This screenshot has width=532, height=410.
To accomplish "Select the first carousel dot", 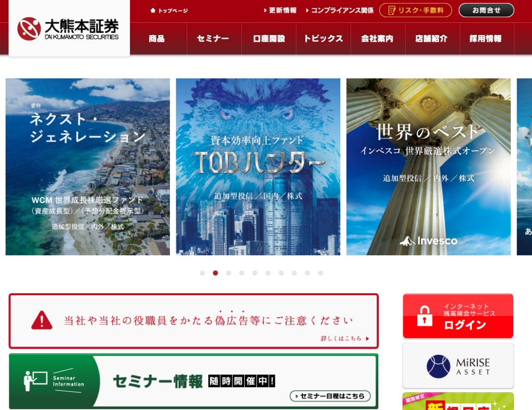I will 202,273.
